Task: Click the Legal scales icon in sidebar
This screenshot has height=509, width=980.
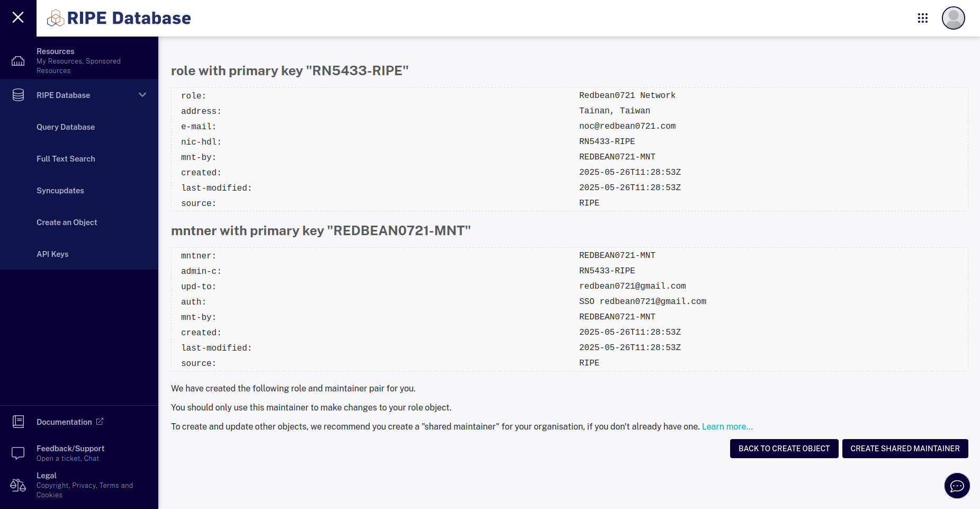Action: click(17, 485)
